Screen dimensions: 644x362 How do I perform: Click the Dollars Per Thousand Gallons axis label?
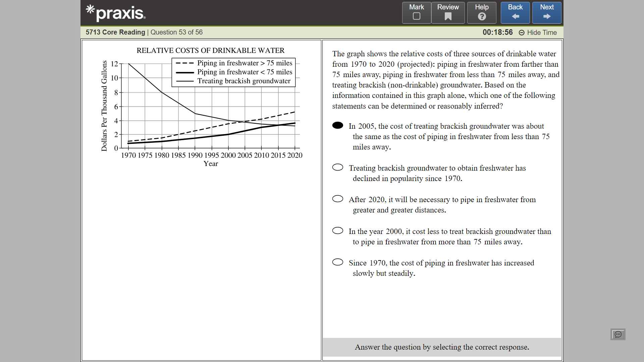(104, 106)
